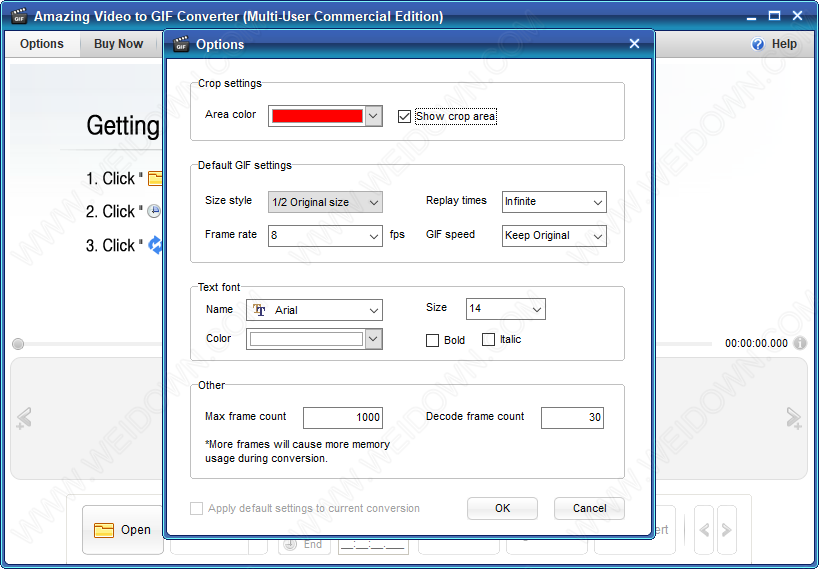Click the Cancel button
This screenshot has width=819, height=569.
tap(589, 508)
